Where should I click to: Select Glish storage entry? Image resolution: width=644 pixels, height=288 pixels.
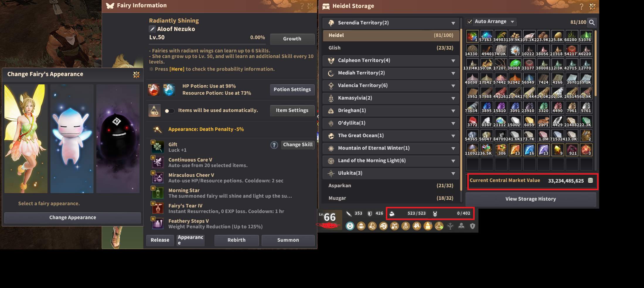click(391, 48)
